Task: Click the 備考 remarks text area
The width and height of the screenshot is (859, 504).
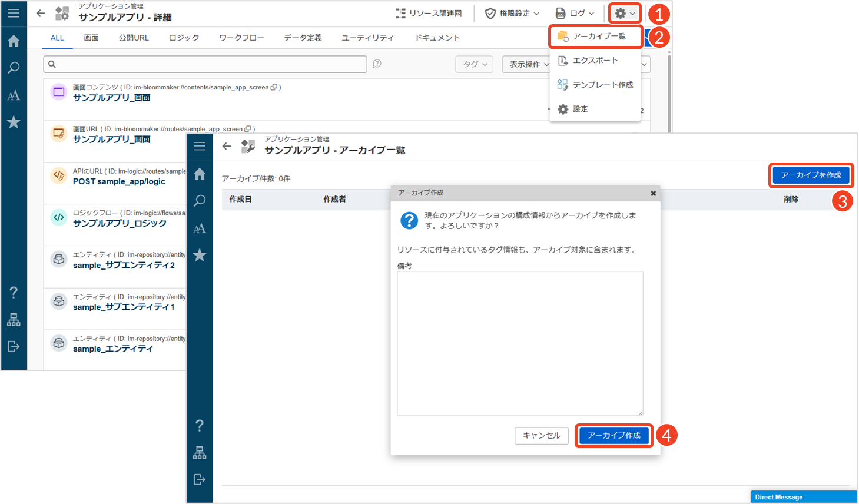Action: [x=520, y=343]
